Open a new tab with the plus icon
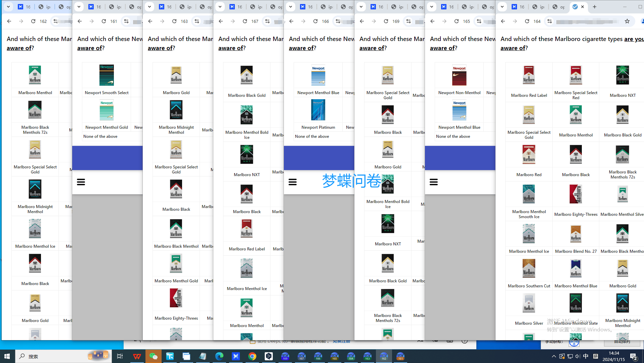 (x=595, y=7)
